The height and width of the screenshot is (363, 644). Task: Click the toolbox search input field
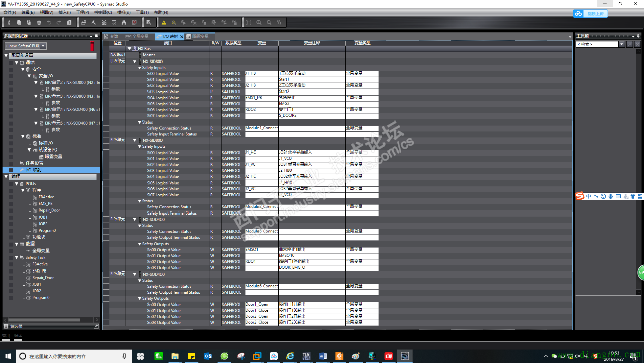[597, 45]
